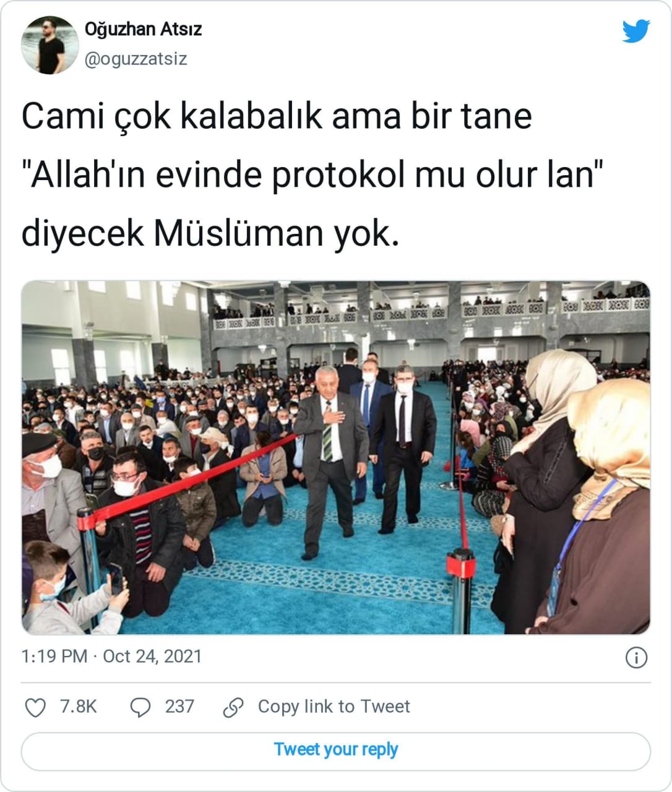Open replies via speech bubble icon
The image size is (672, 792).
(x=140, y=707)
